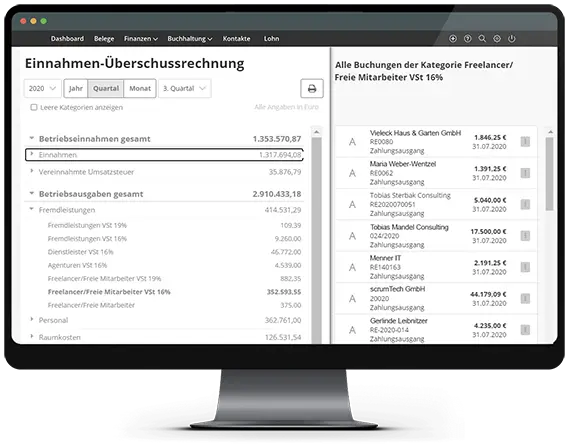Select 'Freelancer/Freie Mitarbeiter VSt 19%' row
The height and width of the screenshot is (445, 570).
point(174,278)
